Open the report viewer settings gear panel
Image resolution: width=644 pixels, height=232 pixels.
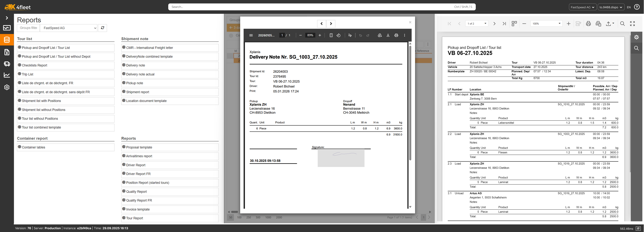click(637, 37)
